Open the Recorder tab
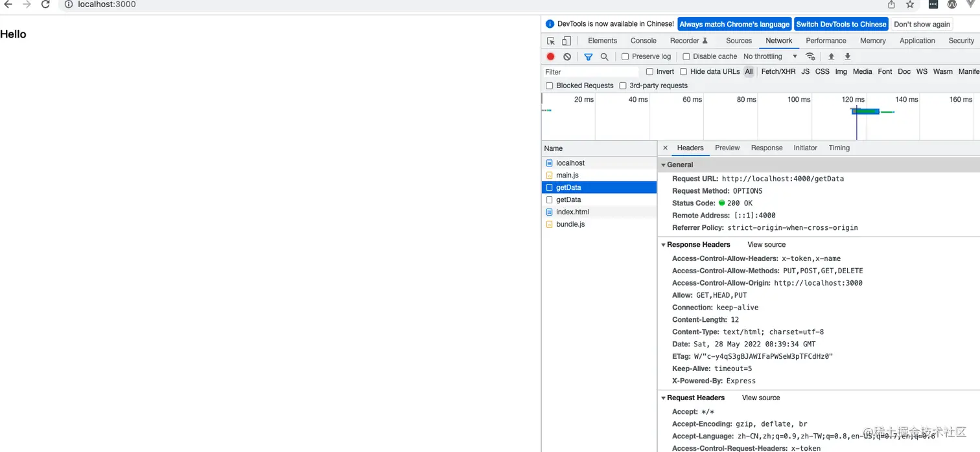This screenshot has width=980, height=452. point(689,41)
